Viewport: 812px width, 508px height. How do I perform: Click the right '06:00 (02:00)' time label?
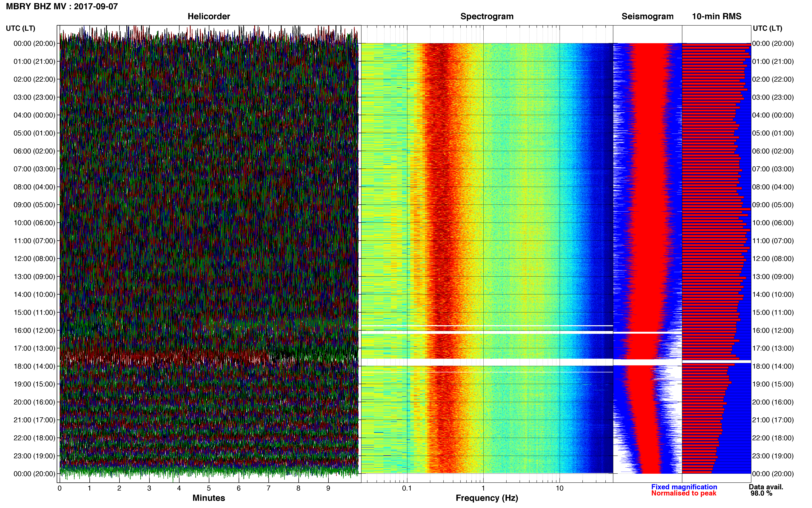pyautogui.click(x=773, y=151)
